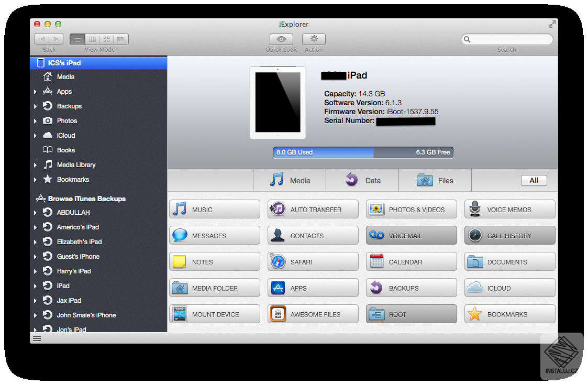
Task: Click Mount Device
Action: point(214,314)
